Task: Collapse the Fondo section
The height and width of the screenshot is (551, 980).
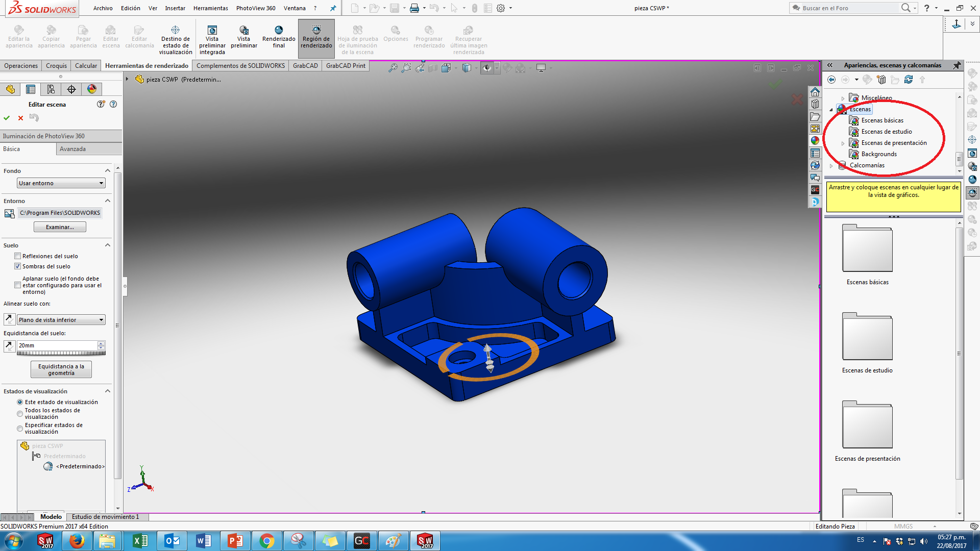Action: coord(108,170)
